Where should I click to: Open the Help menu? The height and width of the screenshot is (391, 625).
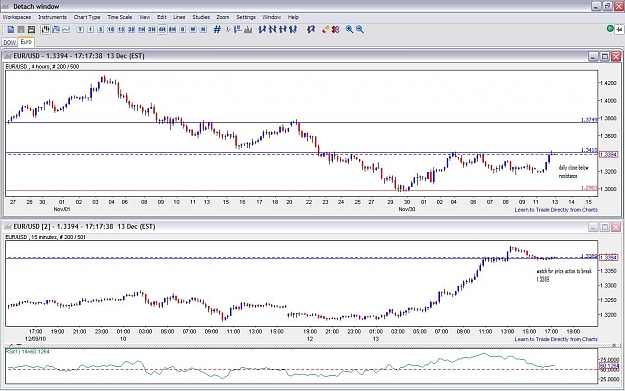click(x=293, y=17)
